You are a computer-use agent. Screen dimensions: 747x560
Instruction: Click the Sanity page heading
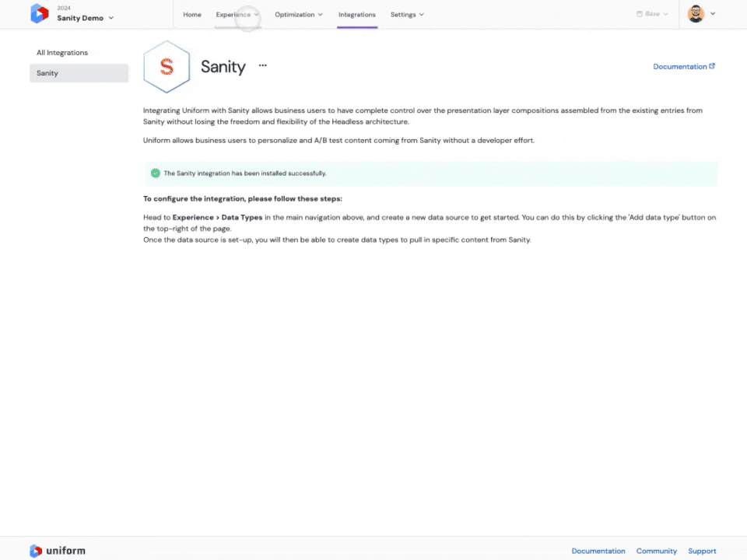click(x=223, y=67)
